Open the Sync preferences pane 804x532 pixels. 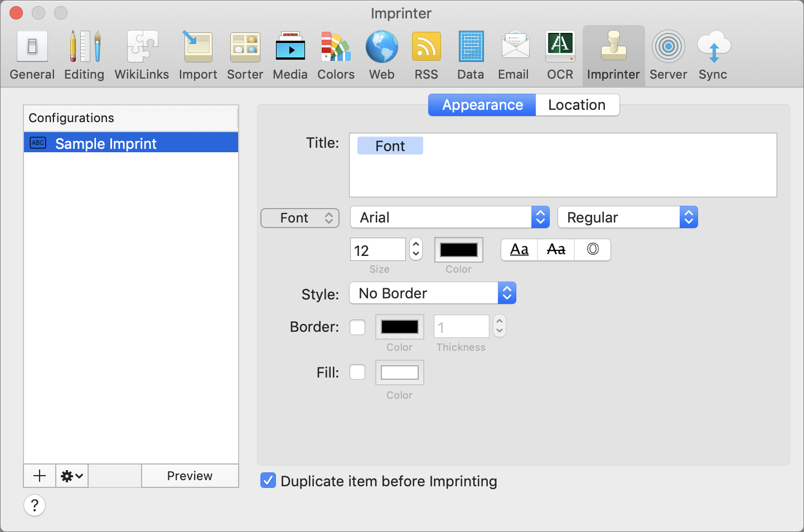713,56
